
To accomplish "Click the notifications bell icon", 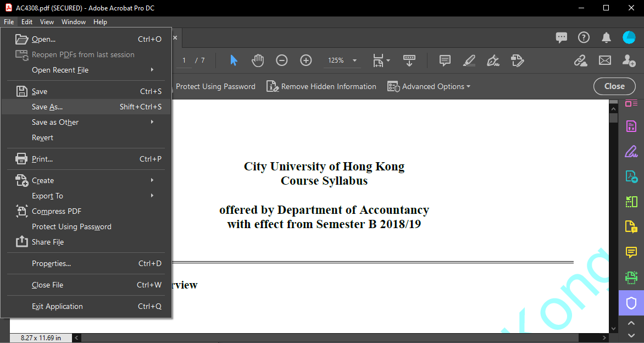I will pos(606,37).
